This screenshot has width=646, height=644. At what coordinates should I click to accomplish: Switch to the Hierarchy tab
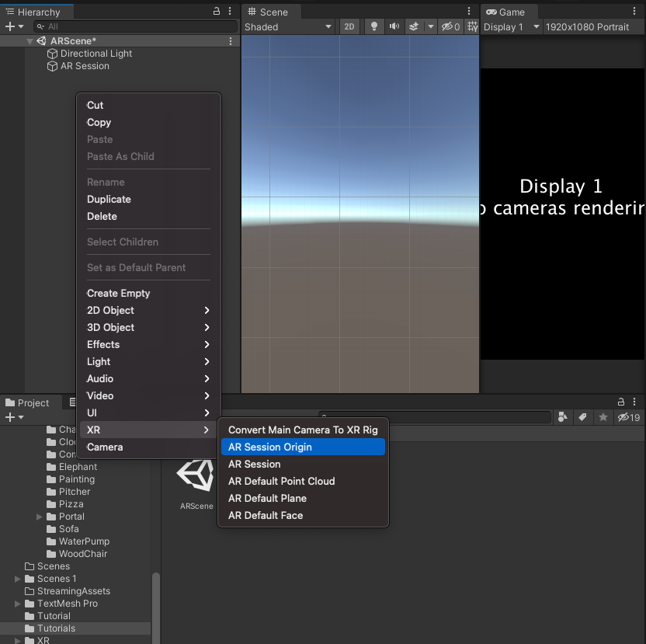[x=36, y=12]
